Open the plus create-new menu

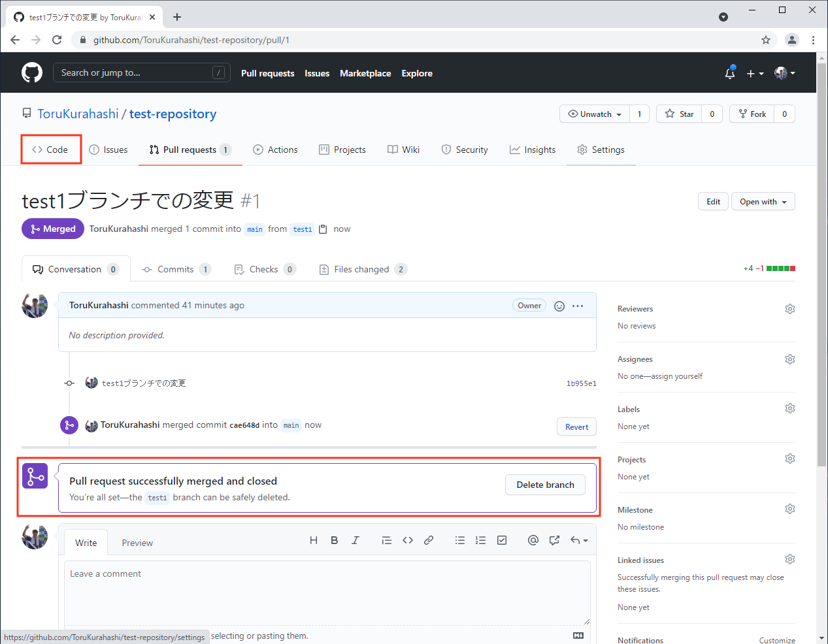click(755, 73)
